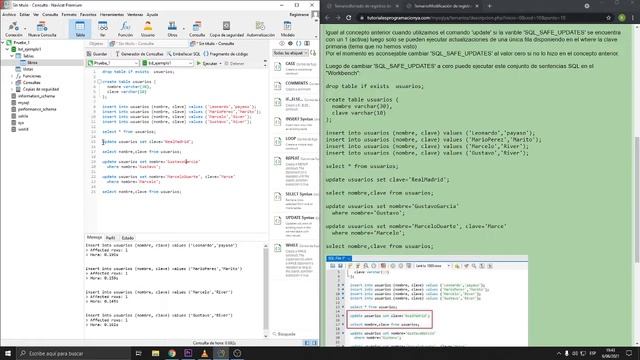Select the INSERT Syntax snippet icon
This screenshot has width=640, height=360.
click(278, 122)
